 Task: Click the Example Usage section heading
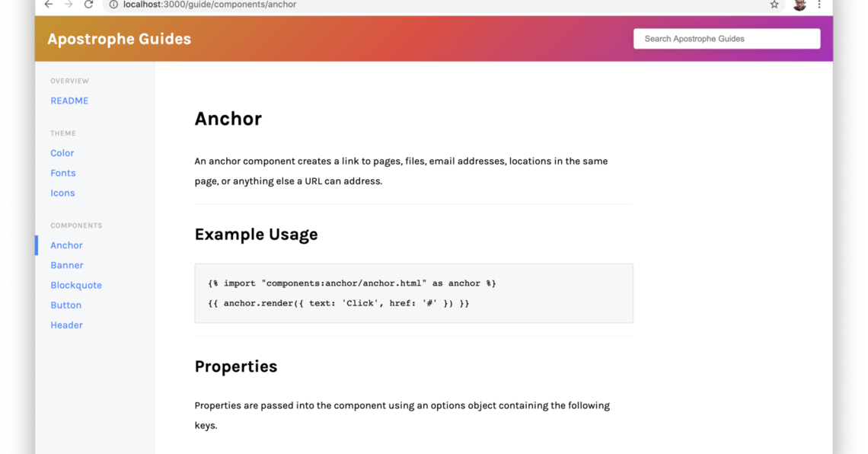pyautogui.click(x=256, y=234)
